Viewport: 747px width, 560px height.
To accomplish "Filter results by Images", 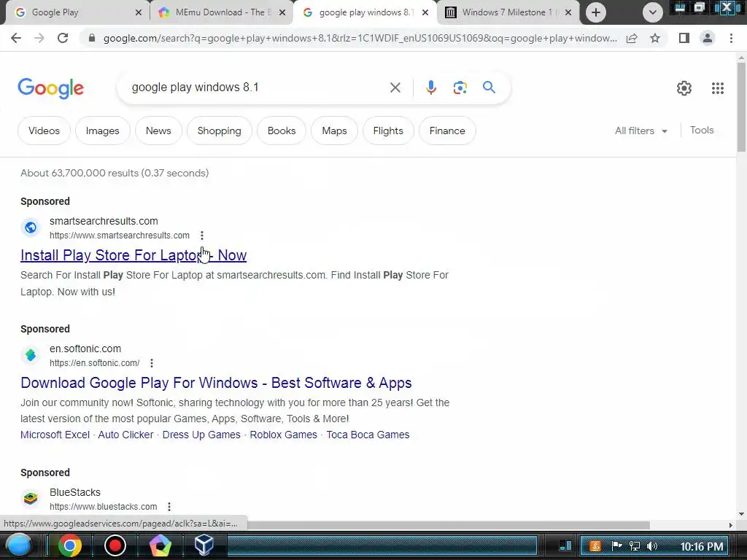I will pos(102,131).
